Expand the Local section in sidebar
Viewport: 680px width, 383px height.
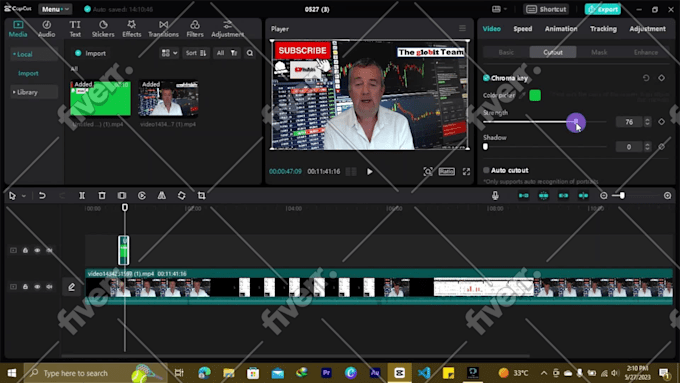point(34,54)
